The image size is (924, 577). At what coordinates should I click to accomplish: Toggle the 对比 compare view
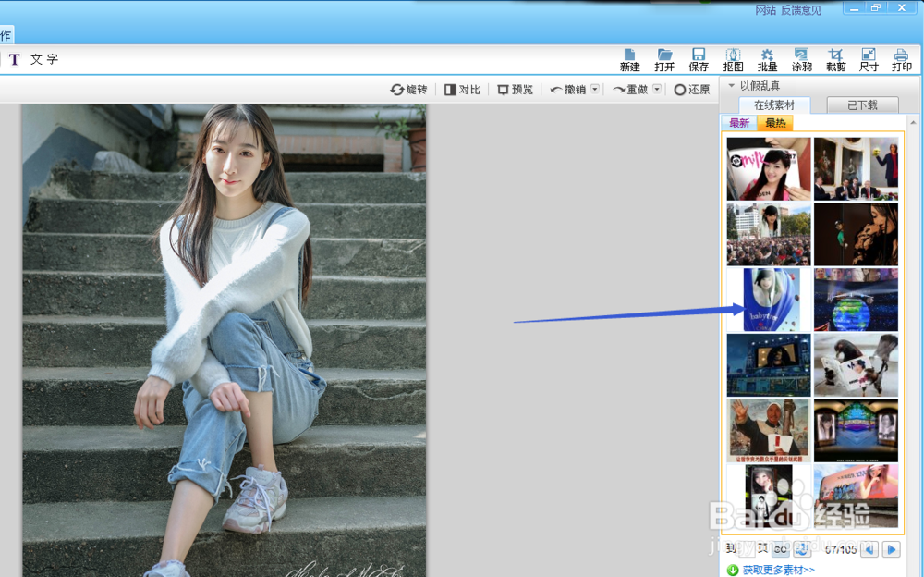[463, 90]
